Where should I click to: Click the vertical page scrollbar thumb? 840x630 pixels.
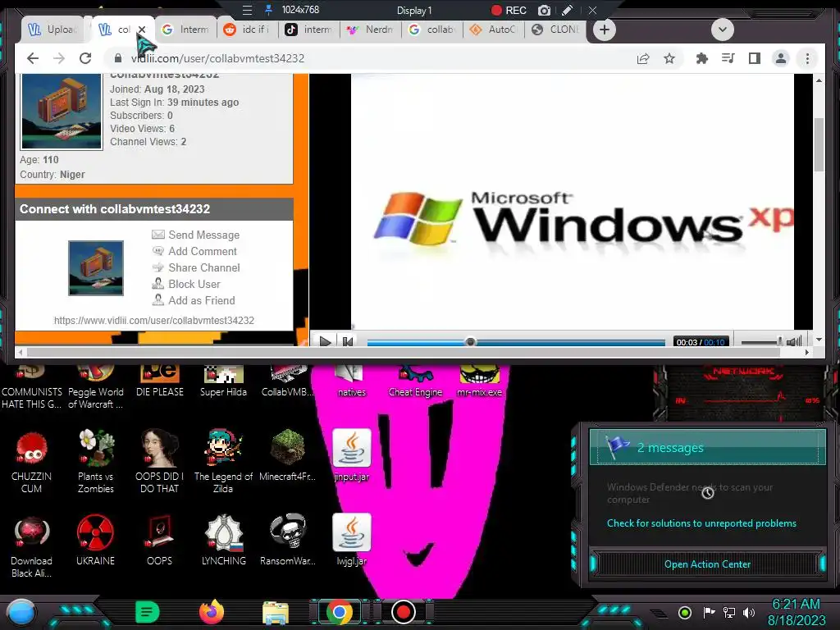819,144
